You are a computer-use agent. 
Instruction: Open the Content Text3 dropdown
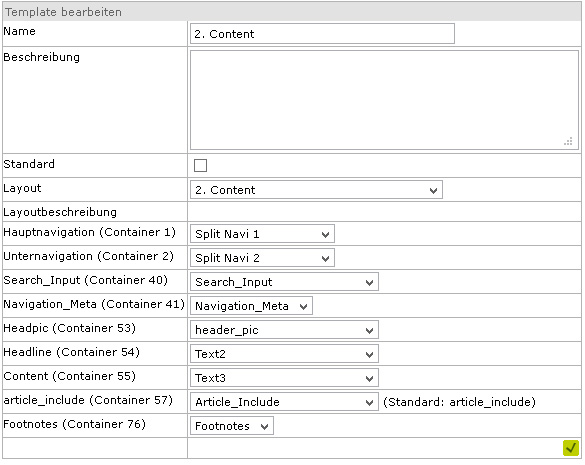click(284, 378)
